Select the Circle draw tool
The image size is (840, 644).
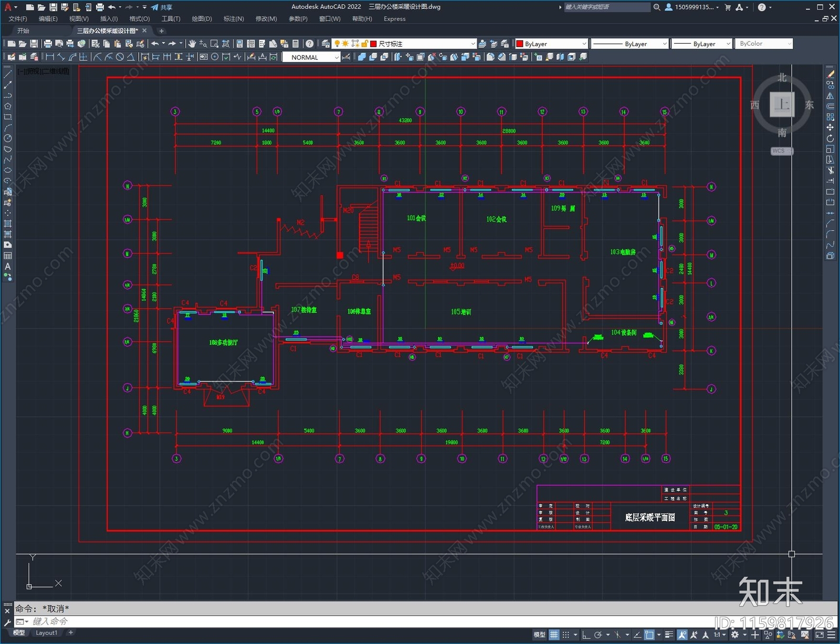[7, 139]
